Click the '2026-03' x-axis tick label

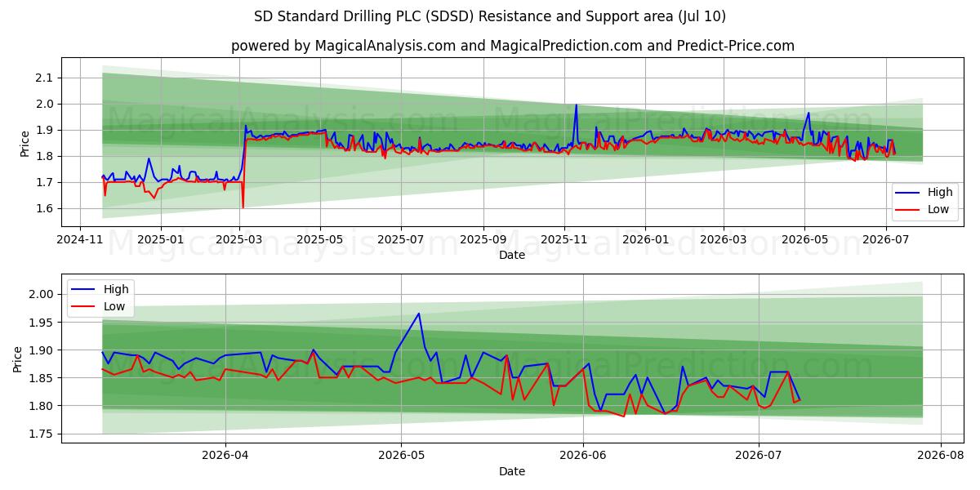click(x=724, y=239)
